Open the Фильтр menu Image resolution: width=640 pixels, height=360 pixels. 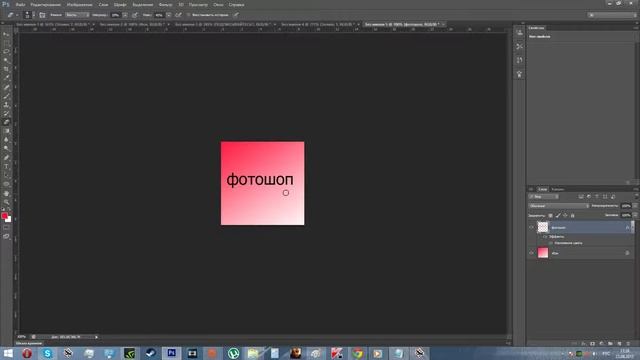pyautogui.click(x=165, y=4)
